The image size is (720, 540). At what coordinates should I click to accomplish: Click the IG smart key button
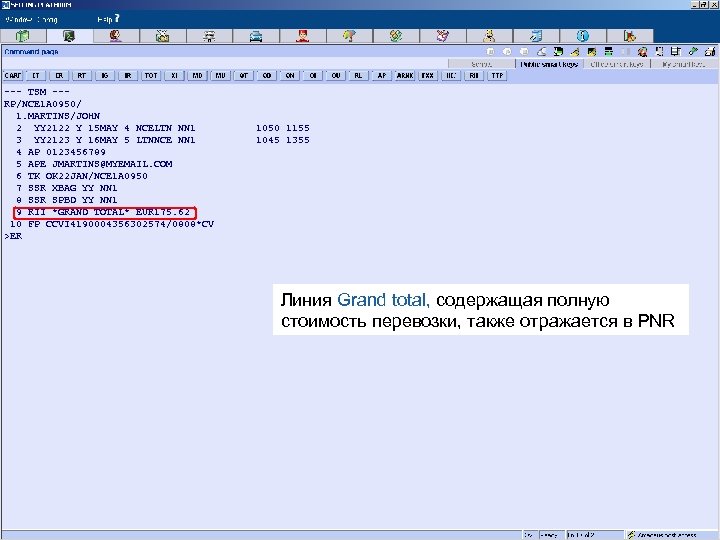pyautogui.click(x=105, y=76)
